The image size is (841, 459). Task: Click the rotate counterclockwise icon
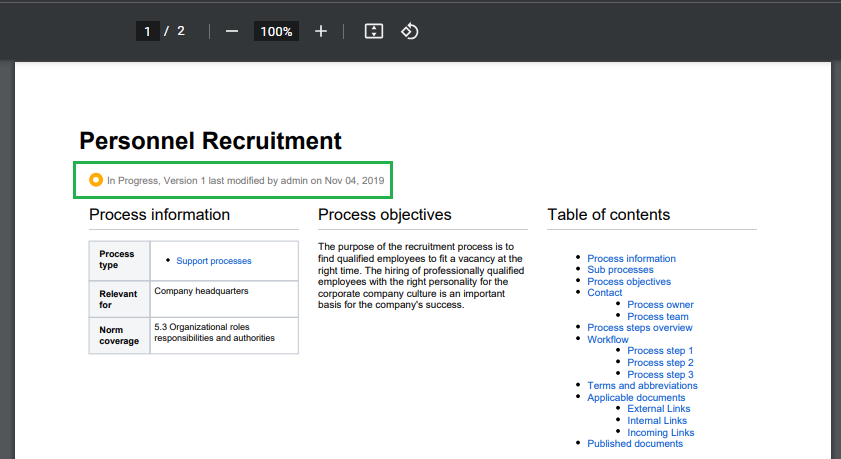(409, 31)
